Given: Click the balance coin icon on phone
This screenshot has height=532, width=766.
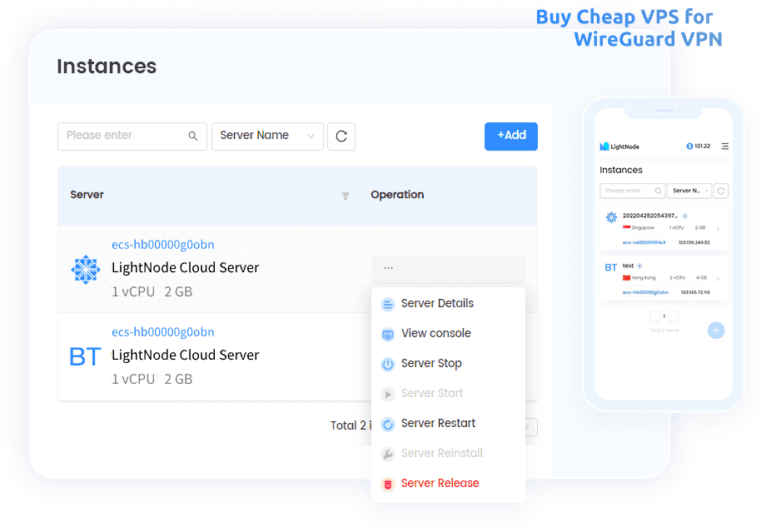Looking at the screenshot, I should [689, 146].
